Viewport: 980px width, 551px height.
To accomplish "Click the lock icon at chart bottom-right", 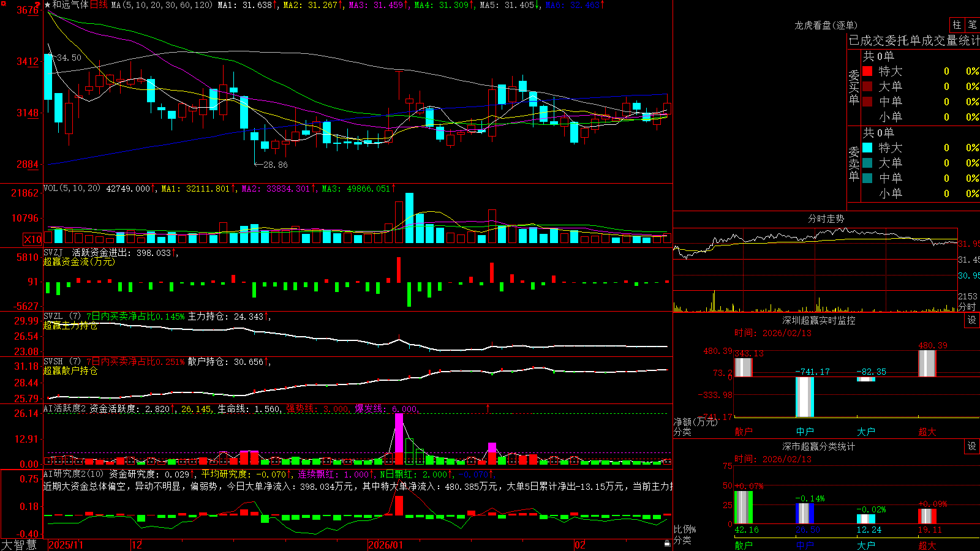I will coord(667,544).
